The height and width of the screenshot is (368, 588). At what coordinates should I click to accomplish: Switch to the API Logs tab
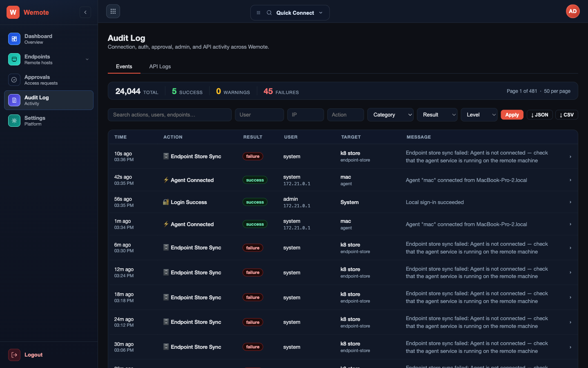coord(160,66)
